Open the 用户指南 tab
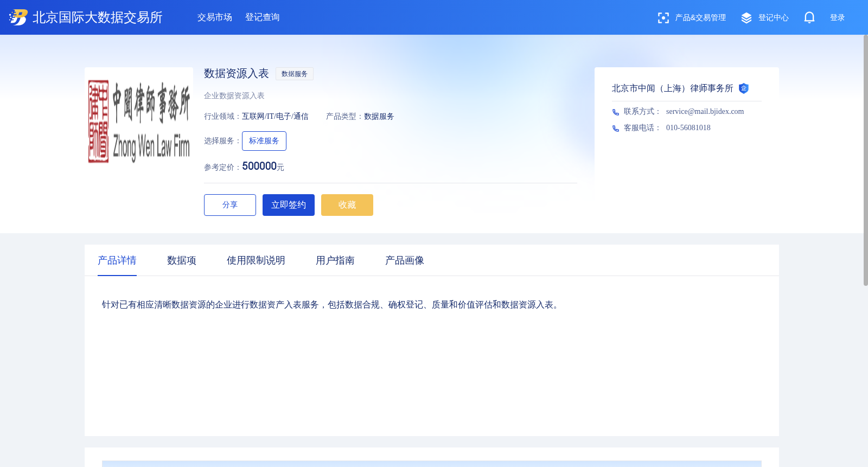 pyautogui.click(x=335, y=260)
